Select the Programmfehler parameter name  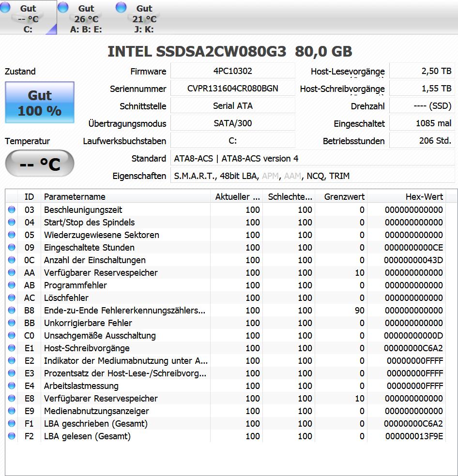click(76, 285)
